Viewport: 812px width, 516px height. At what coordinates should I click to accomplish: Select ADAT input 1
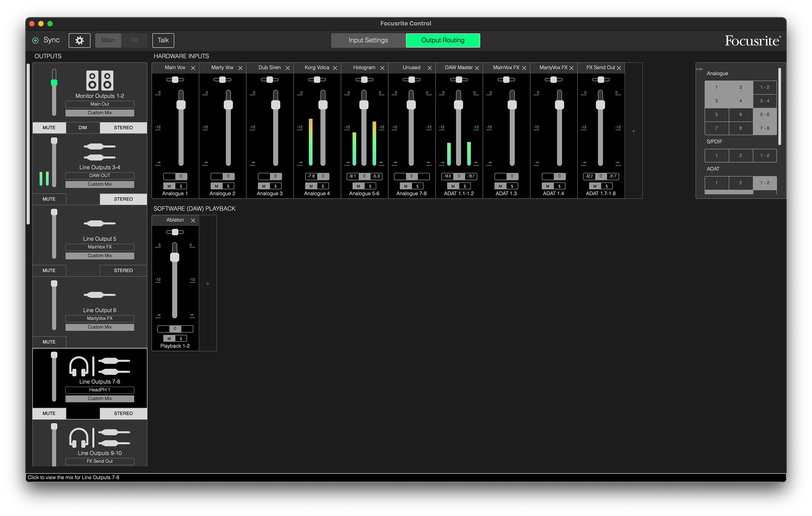click(716, 182)
